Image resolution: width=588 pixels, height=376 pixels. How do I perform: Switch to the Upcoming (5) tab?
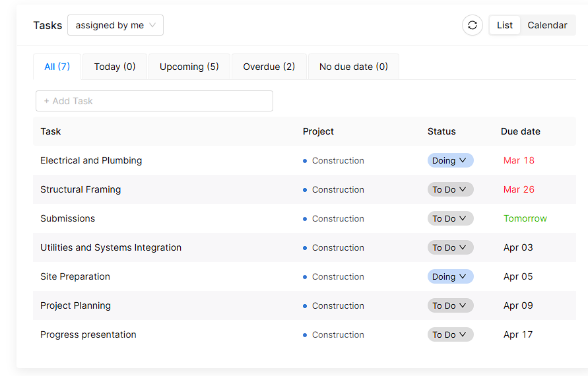pos(189,67)
